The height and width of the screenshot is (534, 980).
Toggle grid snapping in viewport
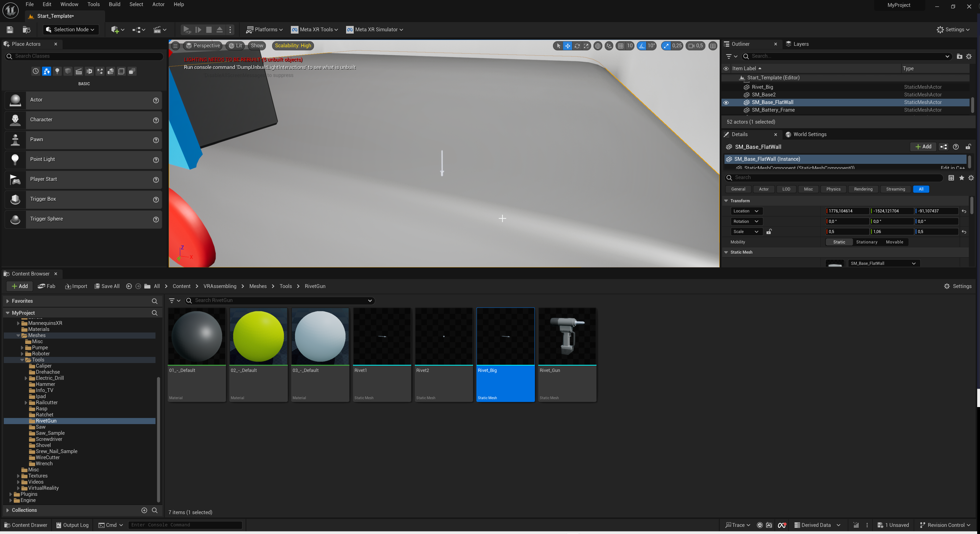(620, 46)
